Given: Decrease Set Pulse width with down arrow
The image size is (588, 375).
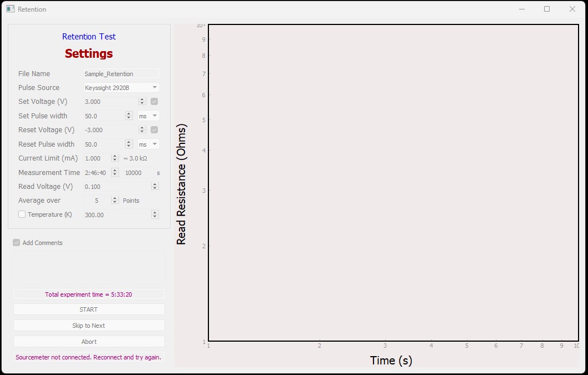Looking at the screenshot, I should [128, 118].
